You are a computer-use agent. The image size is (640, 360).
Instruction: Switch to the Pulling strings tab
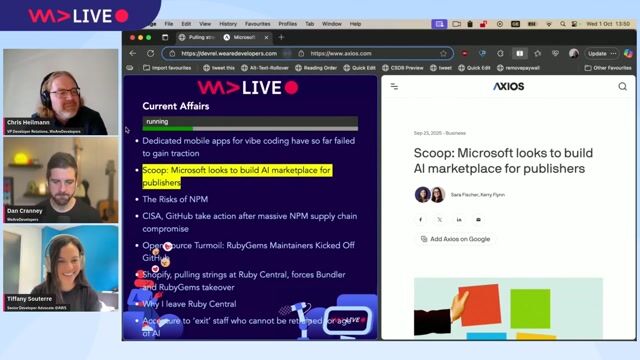pyautogui.click(x=197, y=38)
